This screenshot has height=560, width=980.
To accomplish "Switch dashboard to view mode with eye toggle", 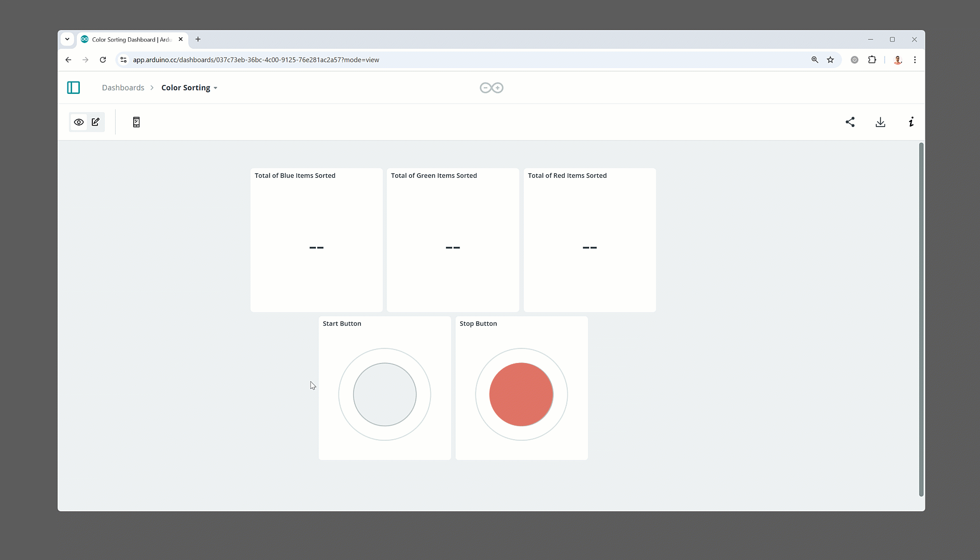I will [79, 122].
